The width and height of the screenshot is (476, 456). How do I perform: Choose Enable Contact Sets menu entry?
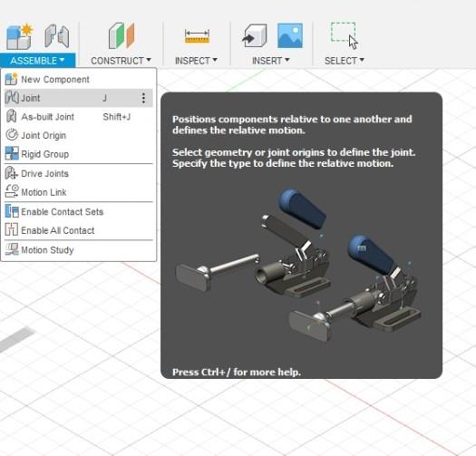(x=78, y=211)
